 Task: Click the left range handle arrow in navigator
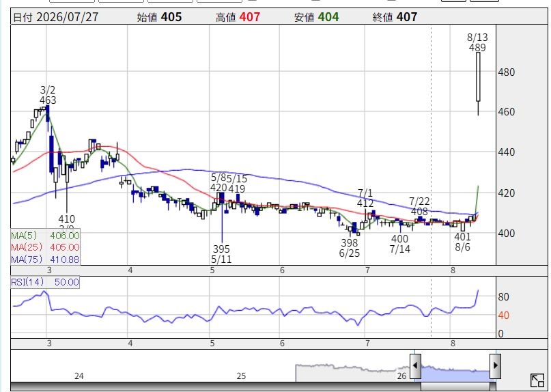pyautogui.click(x=415, y=365)
